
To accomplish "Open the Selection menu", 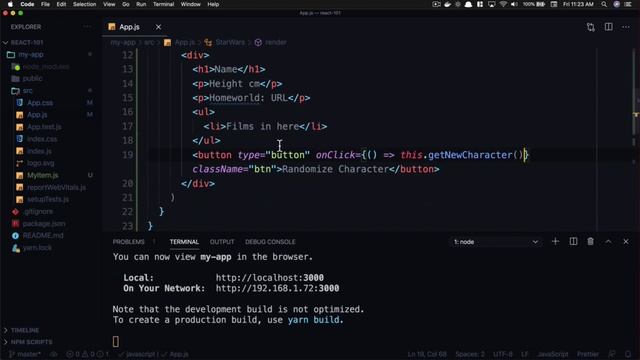I will (x=84, y=4).
